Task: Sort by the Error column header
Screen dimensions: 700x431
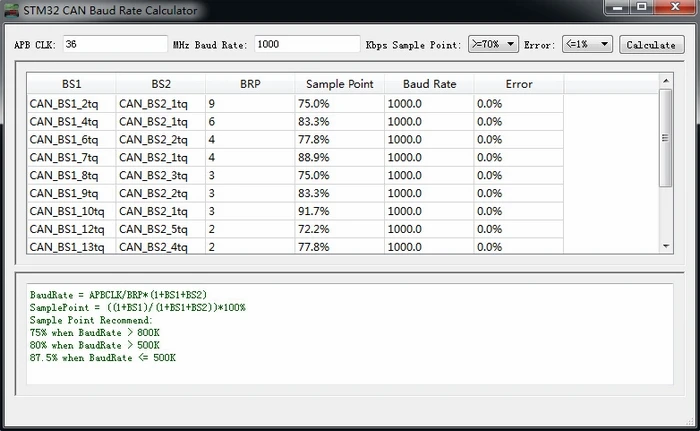Action: (x=519, y=84)
